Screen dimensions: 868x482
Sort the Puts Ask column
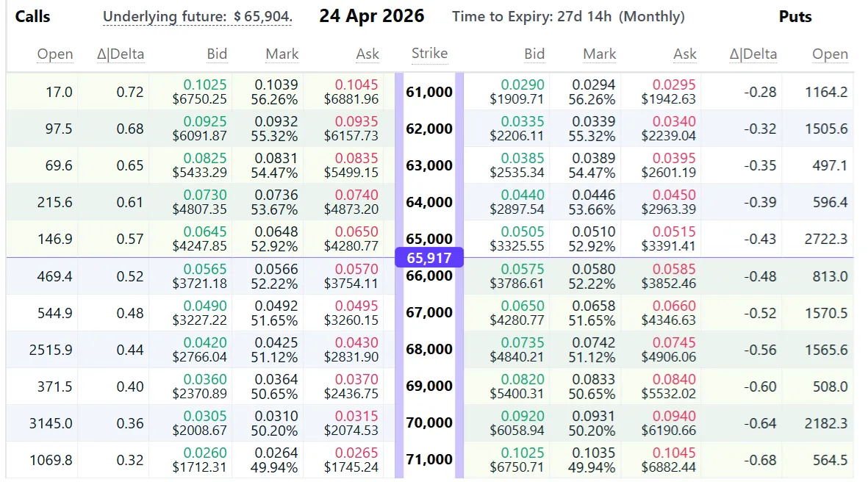(685, 54)
